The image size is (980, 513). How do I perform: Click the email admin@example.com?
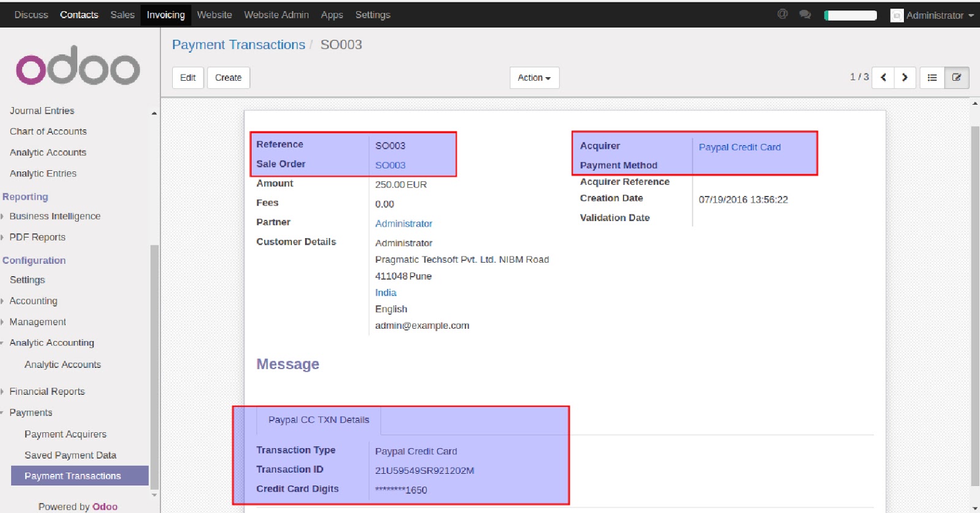(x=422, y=326)
